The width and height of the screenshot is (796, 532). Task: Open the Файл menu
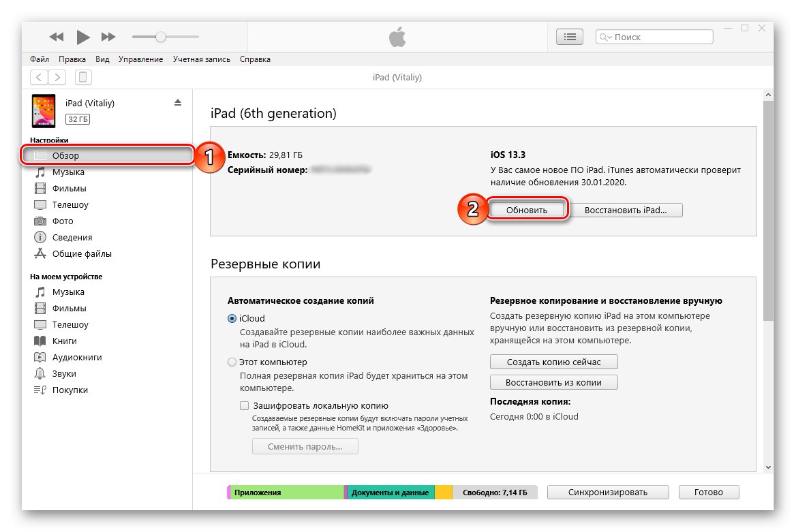[x=40, y=59]
